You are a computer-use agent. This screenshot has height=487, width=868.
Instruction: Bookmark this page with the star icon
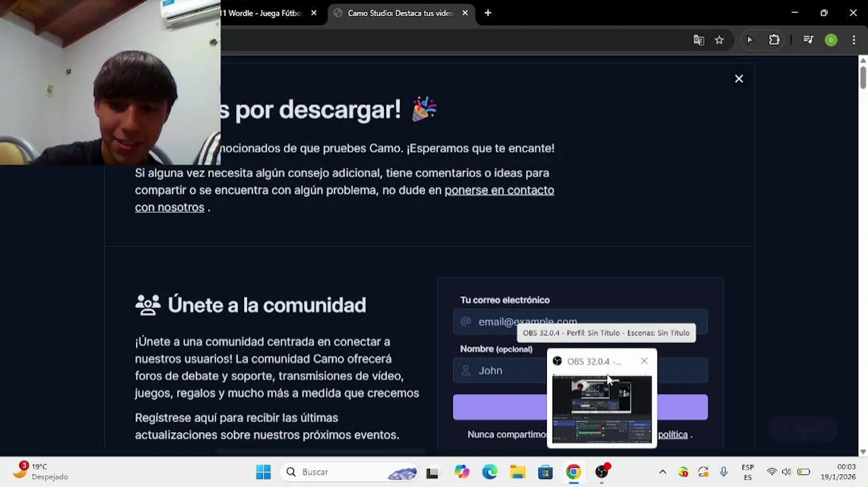[719, 40]
